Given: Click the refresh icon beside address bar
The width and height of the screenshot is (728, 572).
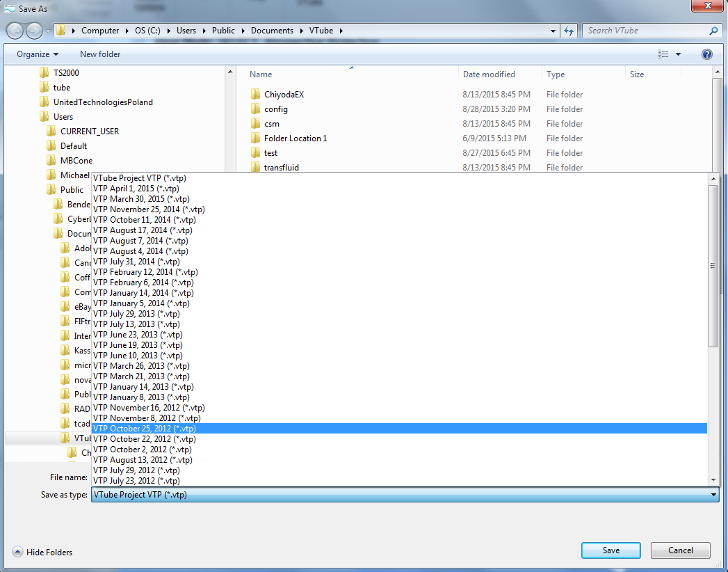Looking at the screenshot, I should [x=569, y=31].
